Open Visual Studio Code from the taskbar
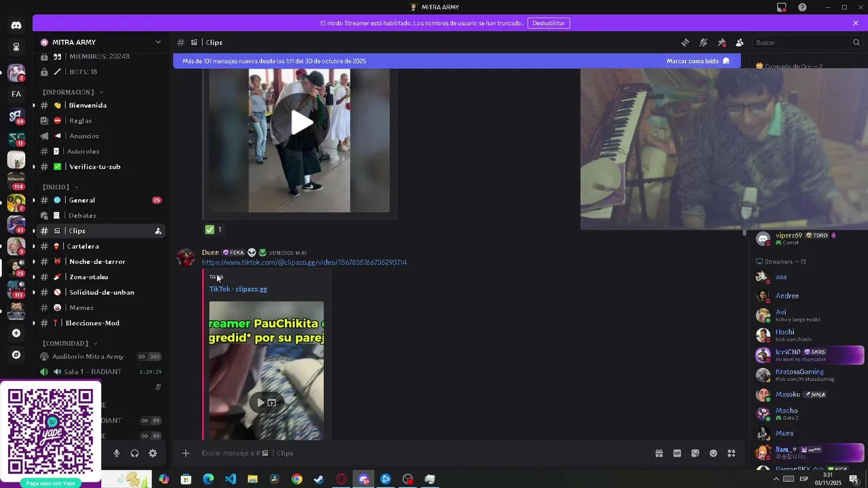 231,479
